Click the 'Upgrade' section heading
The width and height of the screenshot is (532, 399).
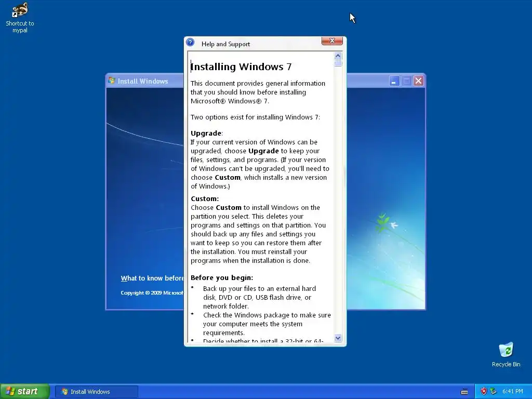pyautogui.click(x=206, y=134)
